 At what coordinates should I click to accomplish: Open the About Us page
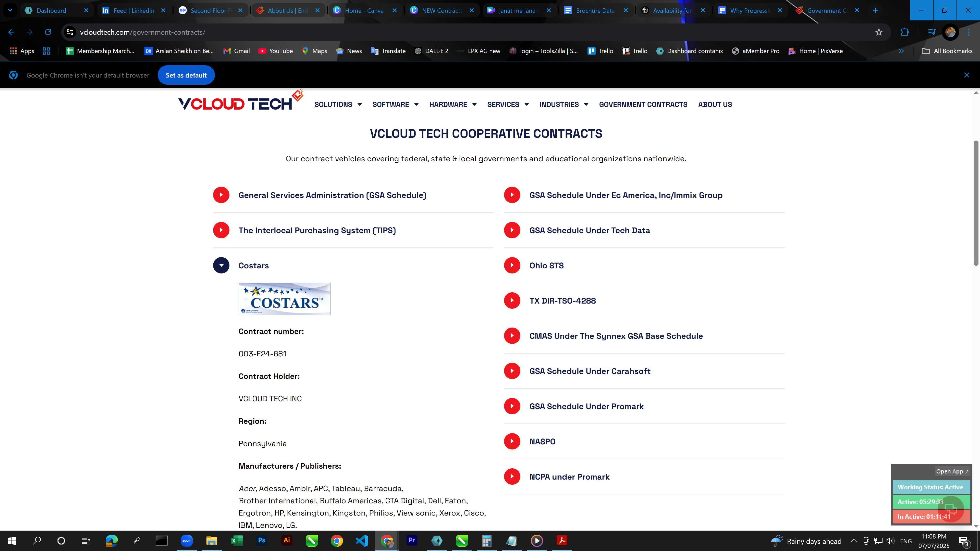tap(715, 105)
